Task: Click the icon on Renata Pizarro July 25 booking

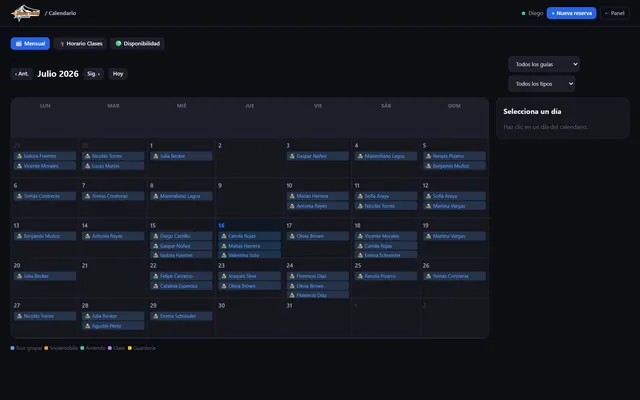Action: (360, 276)
